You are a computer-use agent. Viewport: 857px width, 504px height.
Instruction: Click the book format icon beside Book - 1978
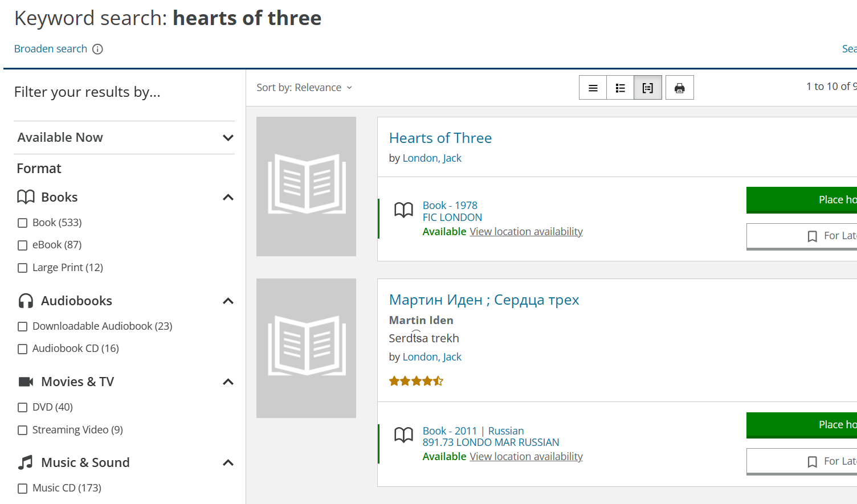coord(404,210)
